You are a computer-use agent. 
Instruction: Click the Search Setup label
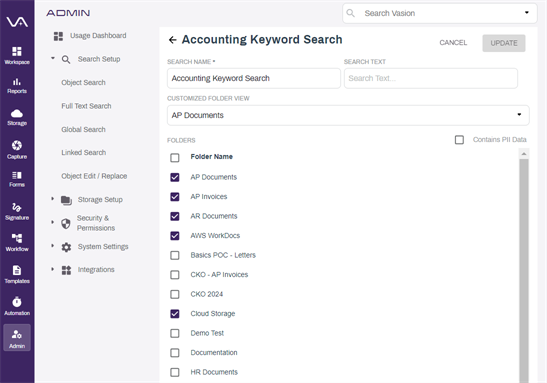pos(99,59)
